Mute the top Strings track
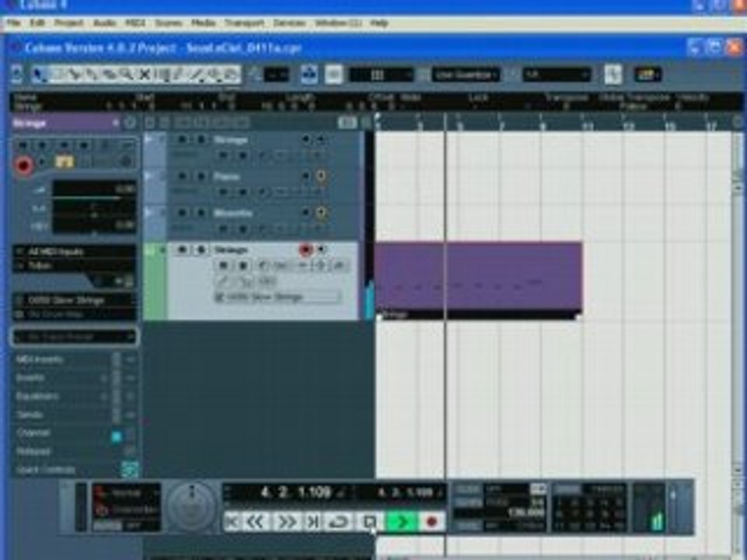The image size is (747, 560). 181,139
